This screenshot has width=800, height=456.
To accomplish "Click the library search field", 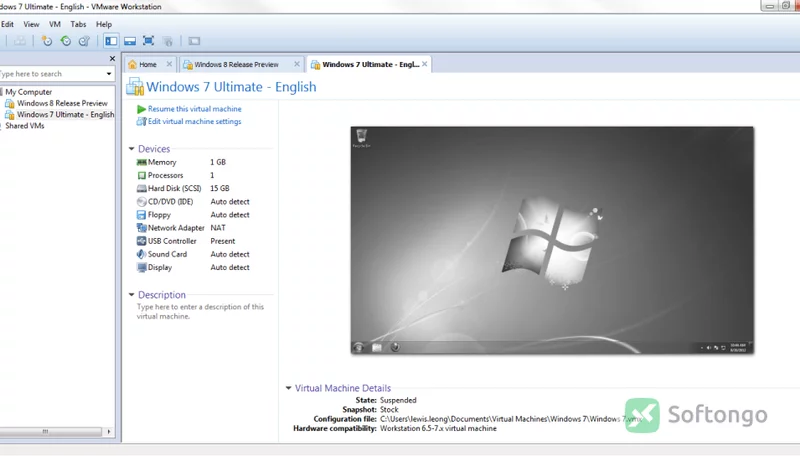I will click(x=51, y=74).
